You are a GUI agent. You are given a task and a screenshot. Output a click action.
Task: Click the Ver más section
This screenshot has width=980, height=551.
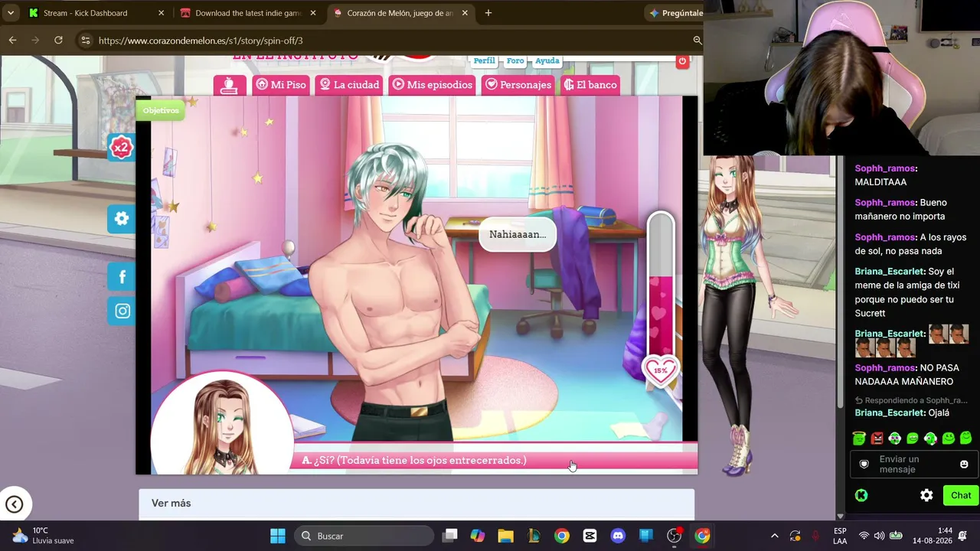click(416, 503)
